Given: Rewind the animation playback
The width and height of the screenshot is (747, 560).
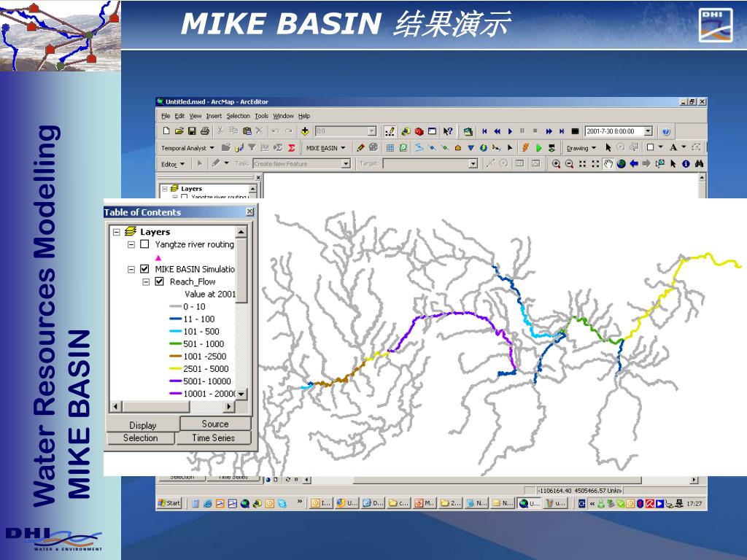Looking at the screenshot, I should pyautogui.click(x=497, y=131).
